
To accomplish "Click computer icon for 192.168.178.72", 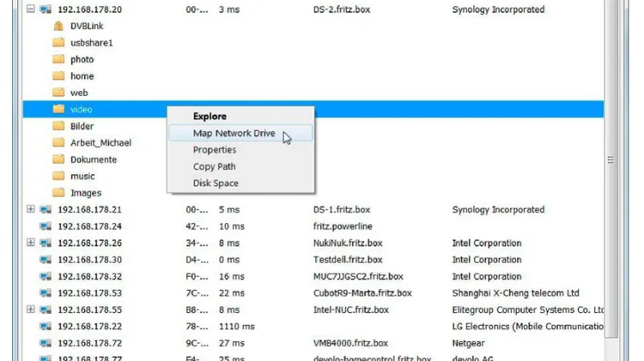I will pyautogui.click(x=46, y=343).
